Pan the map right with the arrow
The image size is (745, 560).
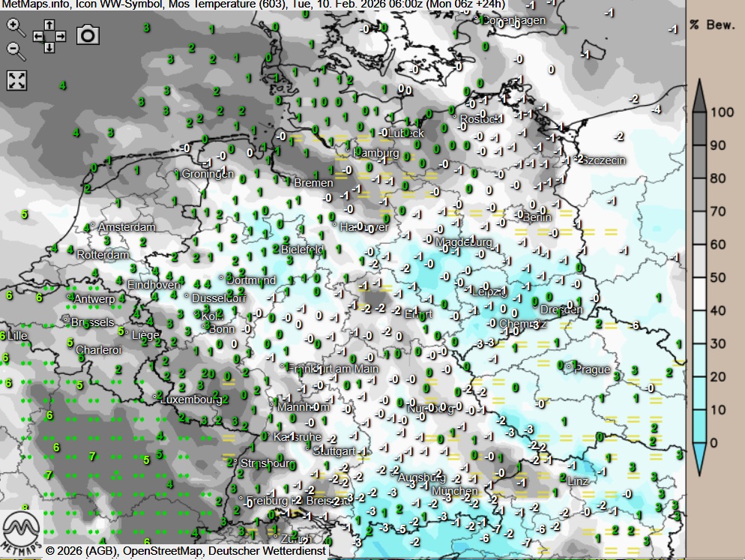coord(61,35)
